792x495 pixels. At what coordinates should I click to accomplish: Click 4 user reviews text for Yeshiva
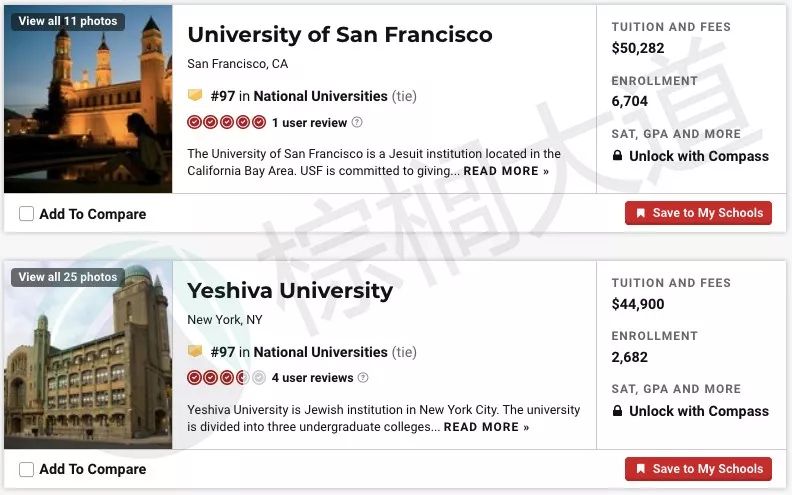(x=312, y=378)
